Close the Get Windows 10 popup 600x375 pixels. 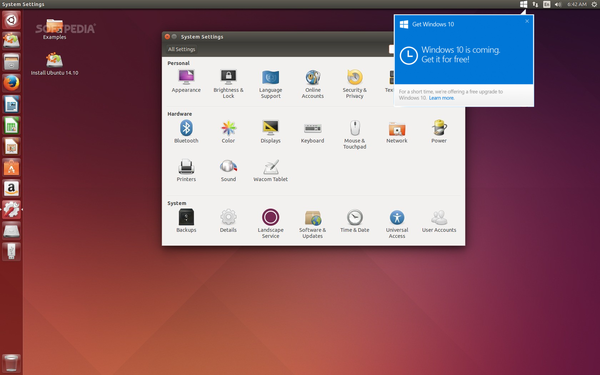coord(527,21)
